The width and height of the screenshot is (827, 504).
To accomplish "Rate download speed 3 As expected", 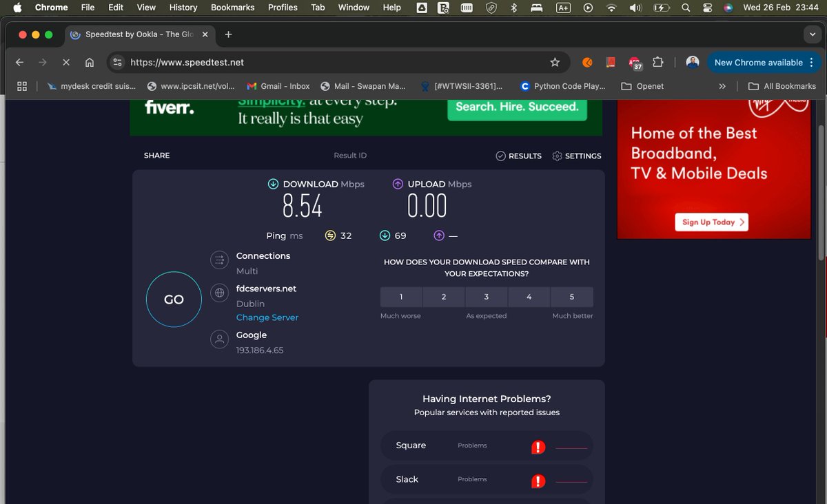I will click(486, 296).
